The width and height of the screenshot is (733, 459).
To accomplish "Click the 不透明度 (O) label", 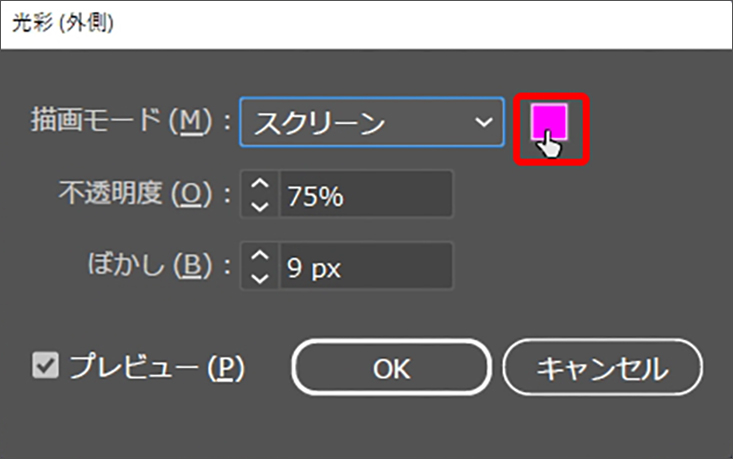I will [145, 195].
